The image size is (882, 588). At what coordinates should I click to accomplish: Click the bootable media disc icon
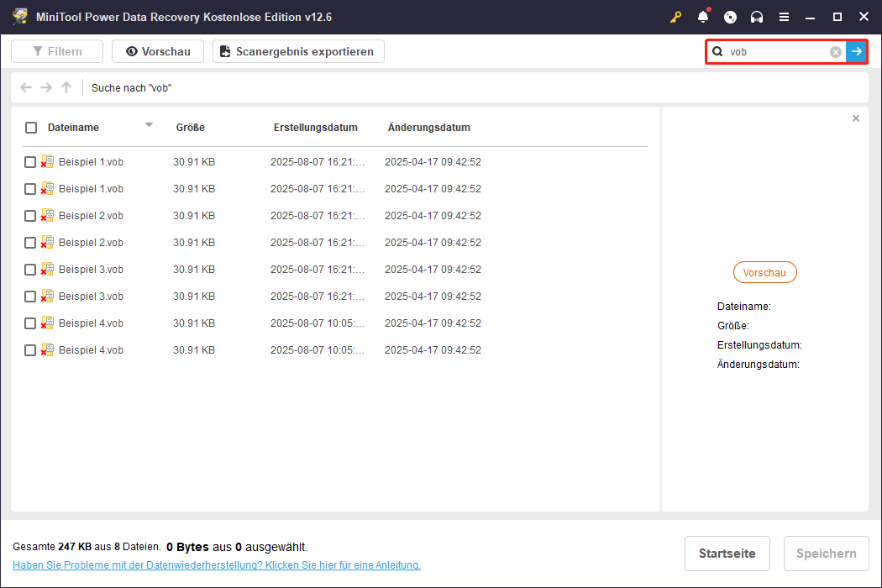click(x=730, y=17)
